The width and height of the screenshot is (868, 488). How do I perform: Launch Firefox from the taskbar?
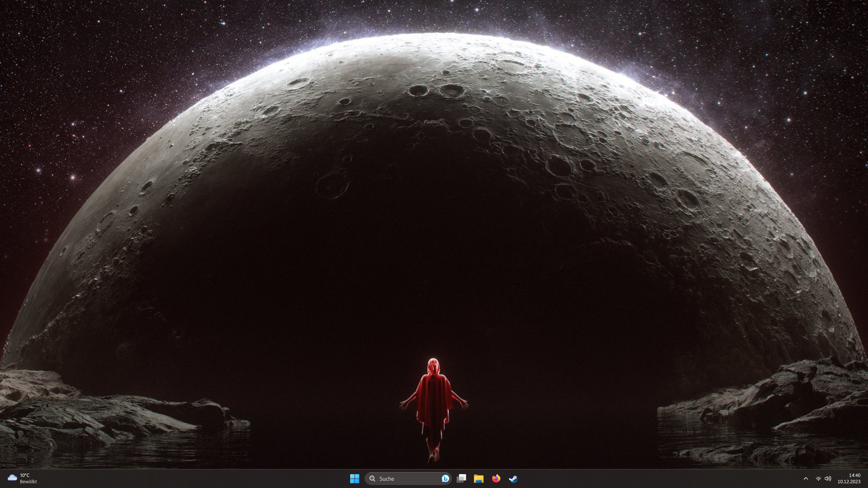(496, 479)
